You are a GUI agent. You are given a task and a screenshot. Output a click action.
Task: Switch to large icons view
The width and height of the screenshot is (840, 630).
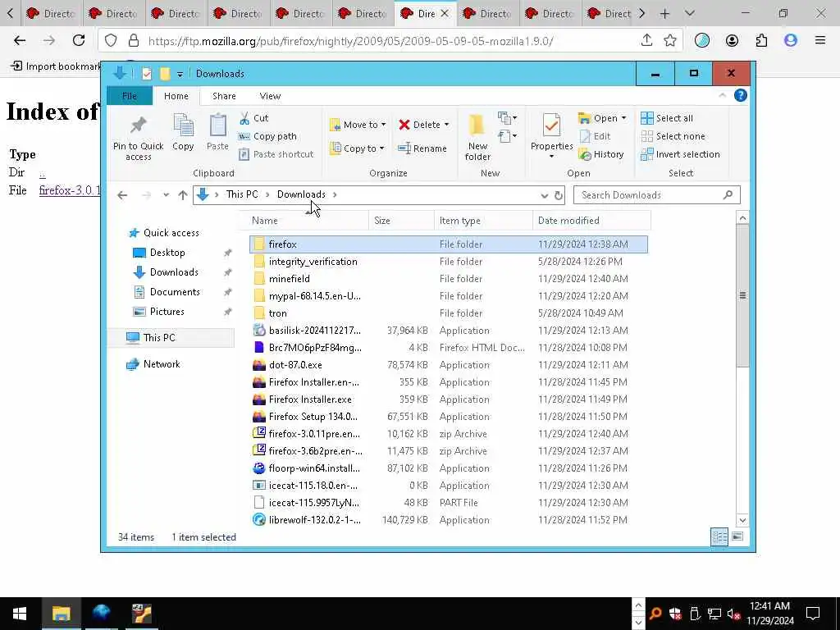pos(737,536)
